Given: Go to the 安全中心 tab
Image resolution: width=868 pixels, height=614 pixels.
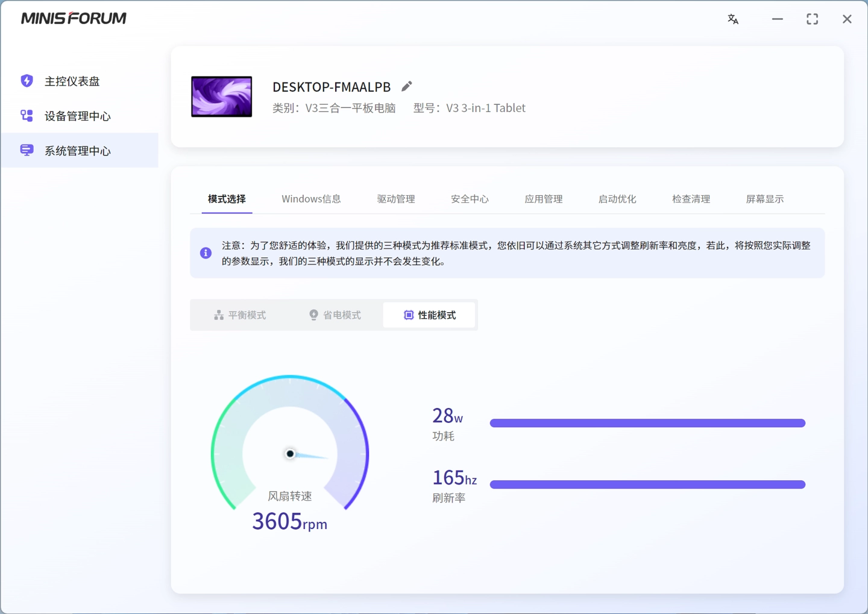Looking at the screenshot, I should click(470, 199).
